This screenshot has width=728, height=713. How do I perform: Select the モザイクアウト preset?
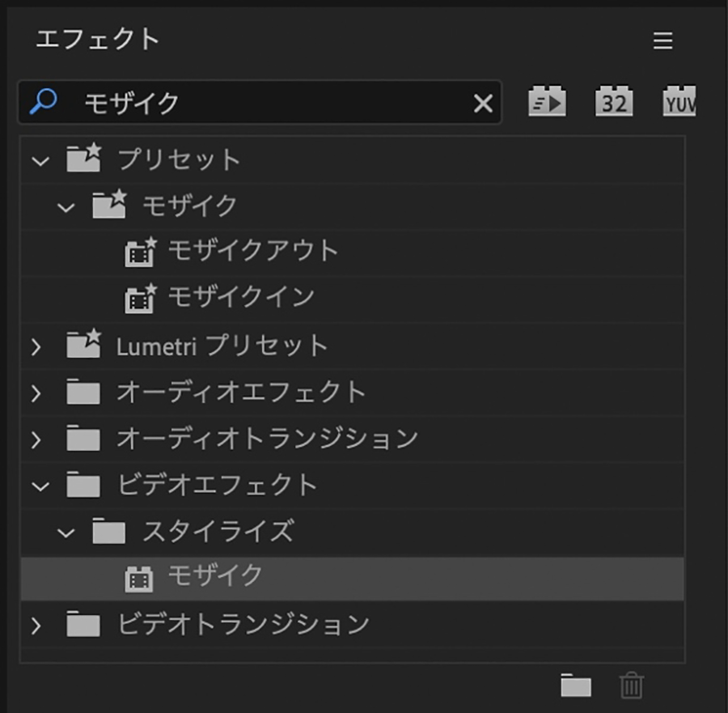point(252,252)
